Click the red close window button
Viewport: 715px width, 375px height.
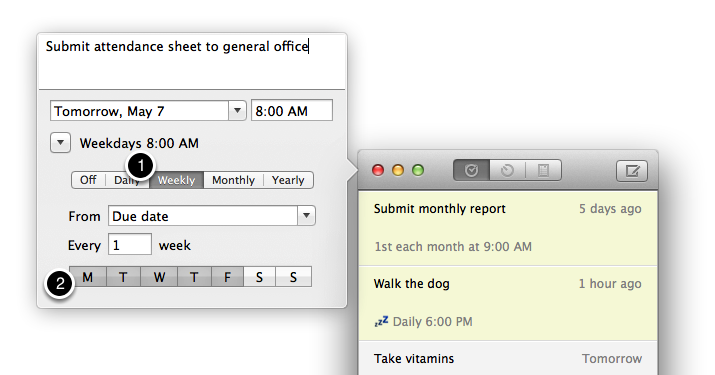(x=378, y=171)
